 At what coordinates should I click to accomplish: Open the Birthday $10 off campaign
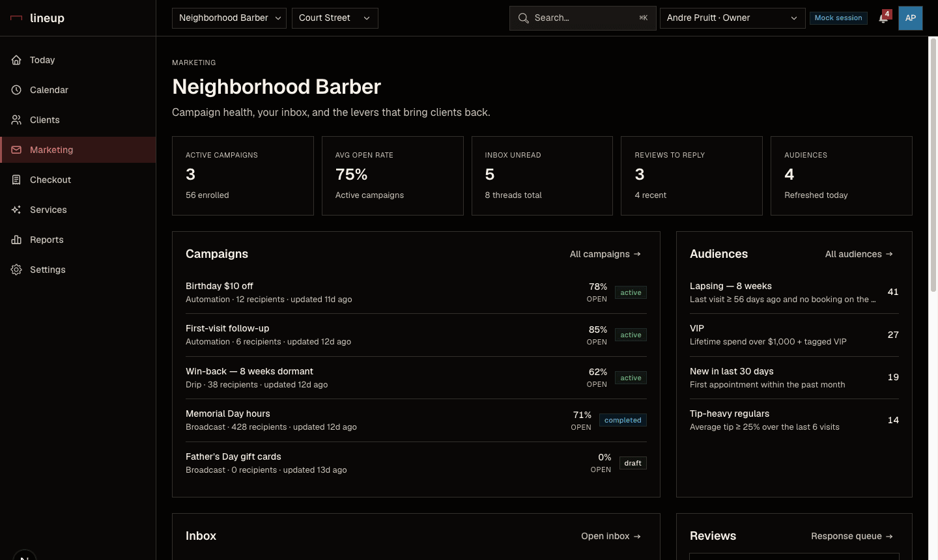coord(416,292)
